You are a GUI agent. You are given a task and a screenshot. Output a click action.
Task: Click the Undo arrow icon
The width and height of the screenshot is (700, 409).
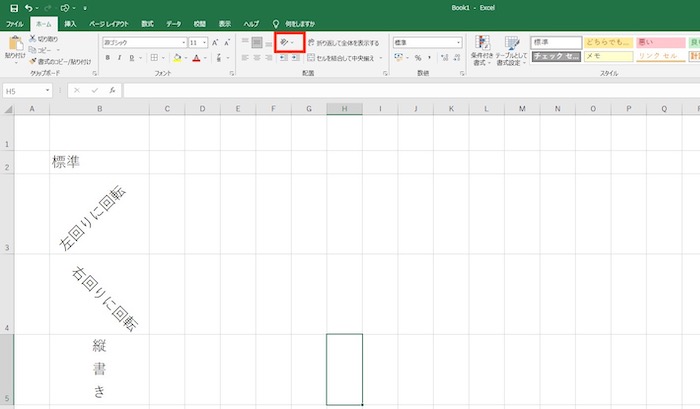[x=30, y=7]
